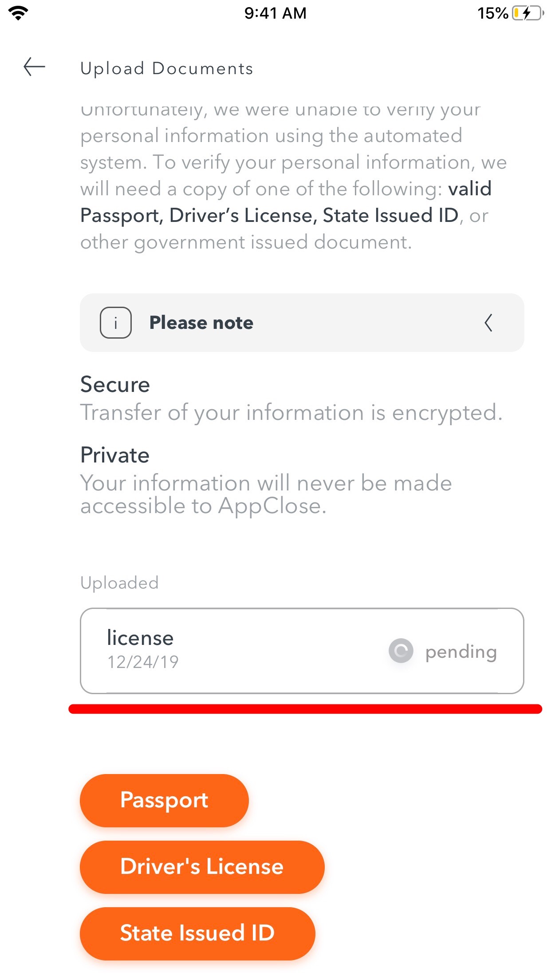Go back using the arrow icon

(35, 67)
